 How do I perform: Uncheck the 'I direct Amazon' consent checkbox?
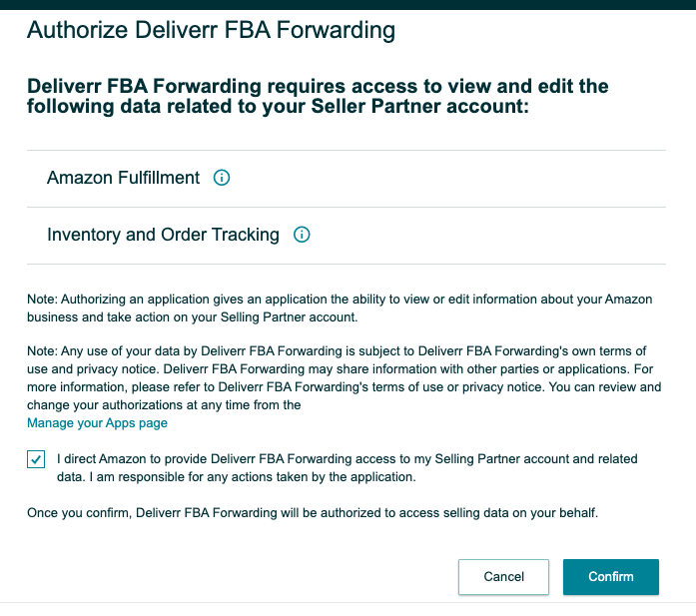36,459
